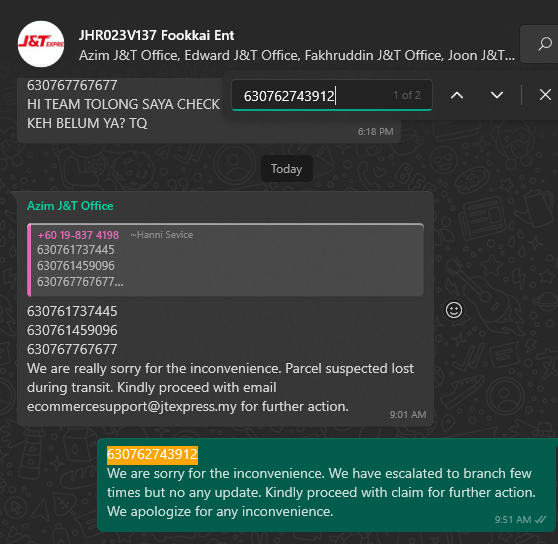Click the J&T Express group avatar
The width and height of the screenshot is (558, 544).
tap(41, 44)
